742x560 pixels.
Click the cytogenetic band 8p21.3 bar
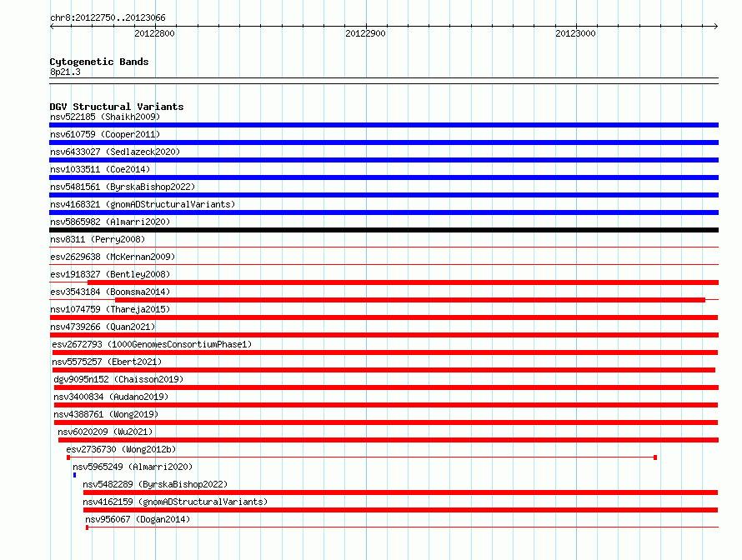point(384,81)
